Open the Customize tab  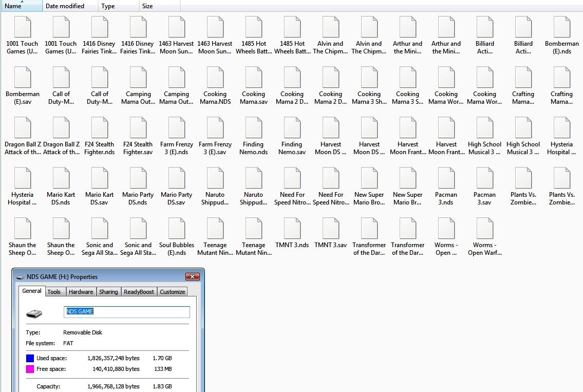(173, 292)
